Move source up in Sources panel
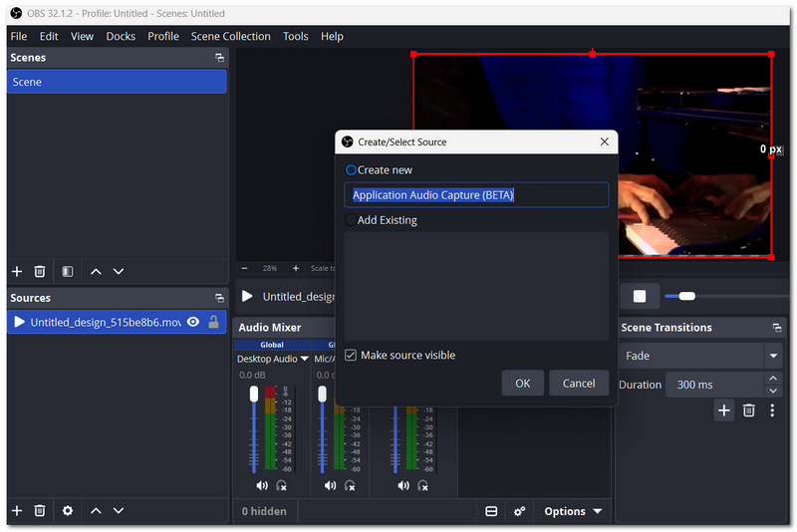The width and height of the screenshot is (797, 532). 96,511
